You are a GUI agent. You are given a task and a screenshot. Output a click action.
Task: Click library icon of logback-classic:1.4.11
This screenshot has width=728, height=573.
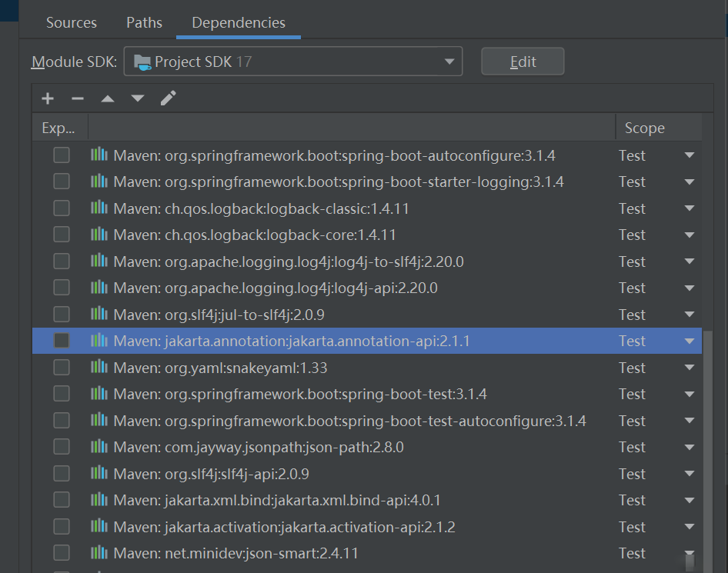click(99, 208)
